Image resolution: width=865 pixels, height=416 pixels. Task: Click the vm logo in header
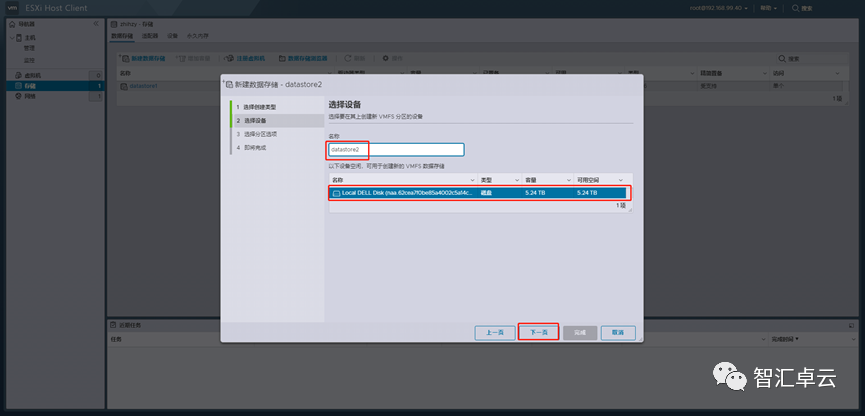[x=12, y=8]
